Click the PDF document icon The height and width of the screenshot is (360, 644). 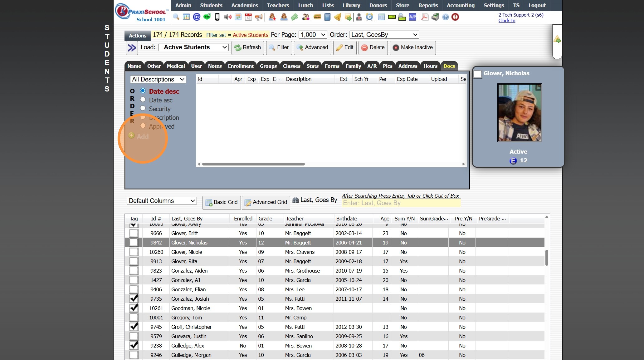(x=424, y=17)
